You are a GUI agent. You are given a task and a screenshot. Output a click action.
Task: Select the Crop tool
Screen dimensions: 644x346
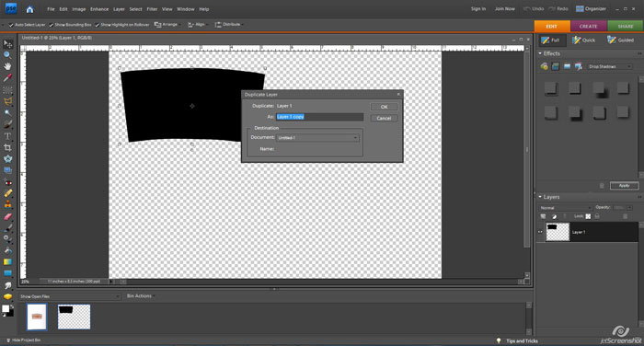[x=7, y=147]
